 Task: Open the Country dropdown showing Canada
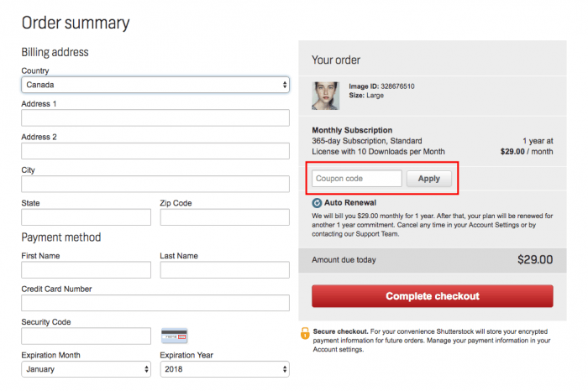click(155, 85)
